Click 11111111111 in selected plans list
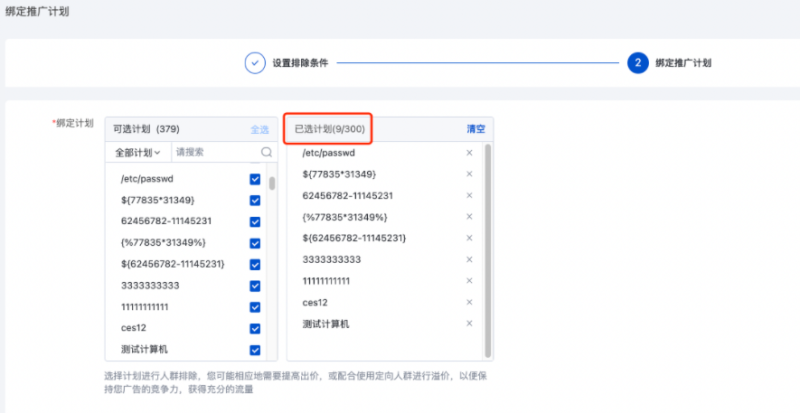This screenshot has width=800, height=413. coord(326,281)
